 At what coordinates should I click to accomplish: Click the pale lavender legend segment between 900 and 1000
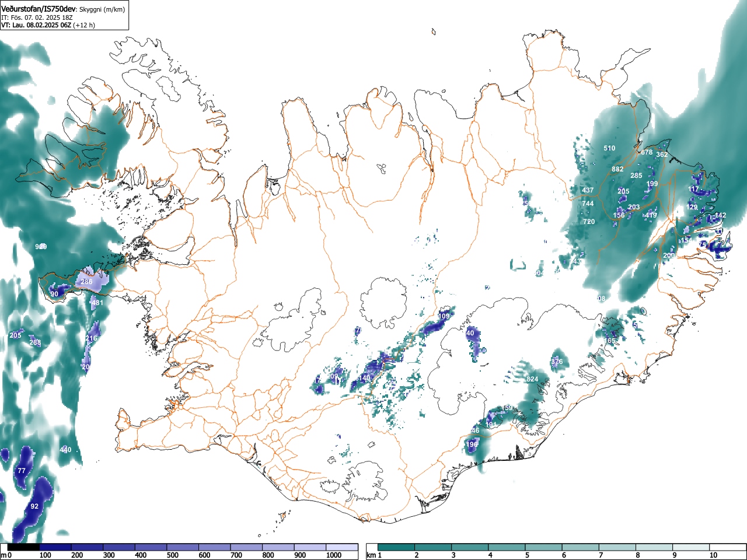click(310, 547)
